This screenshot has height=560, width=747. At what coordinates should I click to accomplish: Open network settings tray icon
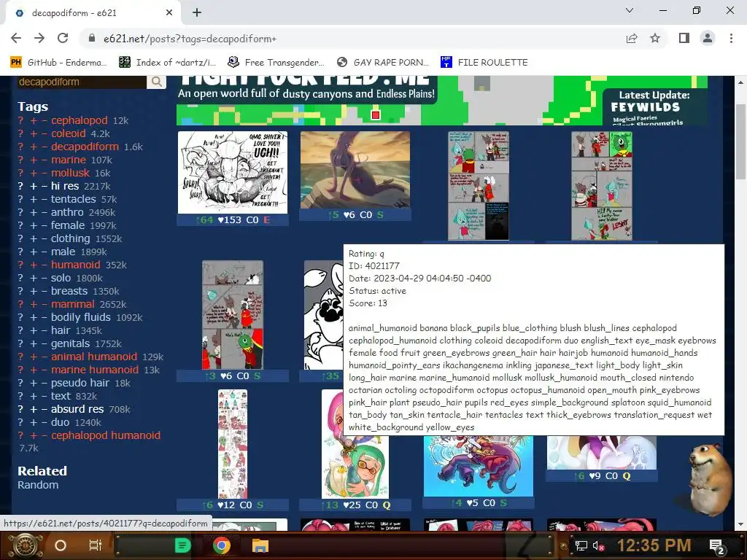(x=581, y=545)
